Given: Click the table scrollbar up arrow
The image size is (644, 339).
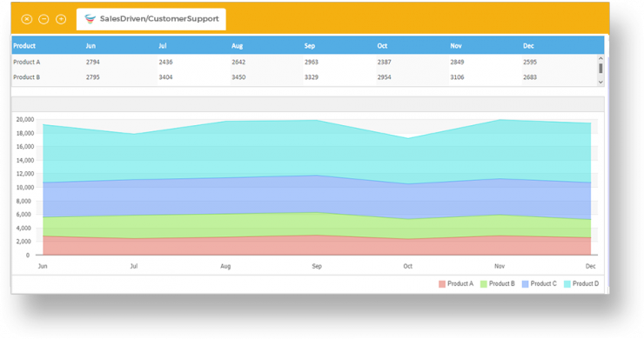Looking at the screenshot, I should 600,58.
